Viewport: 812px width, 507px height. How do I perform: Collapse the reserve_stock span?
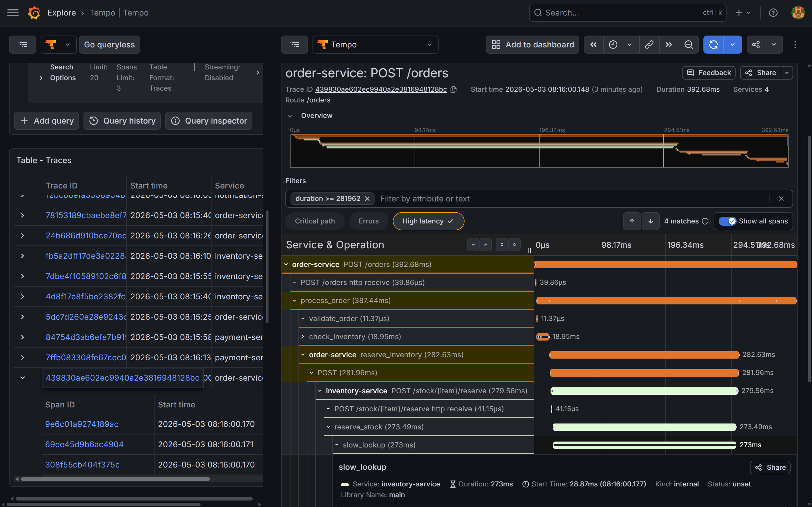[328, 427]
